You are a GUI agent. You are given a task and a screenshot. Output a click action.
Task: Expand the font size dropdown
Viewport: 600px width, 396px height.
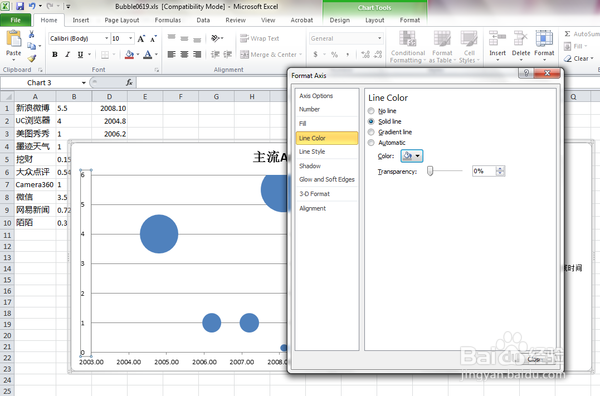(x=130, y=38)
